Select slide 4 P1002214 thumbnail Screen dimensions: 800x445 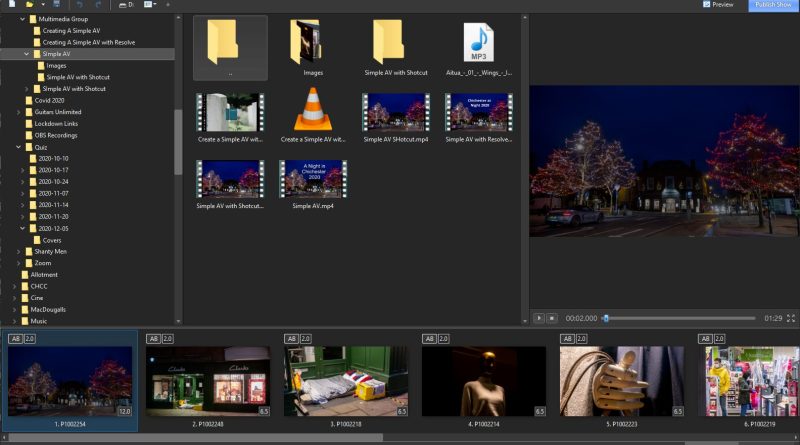coord(484,381)
